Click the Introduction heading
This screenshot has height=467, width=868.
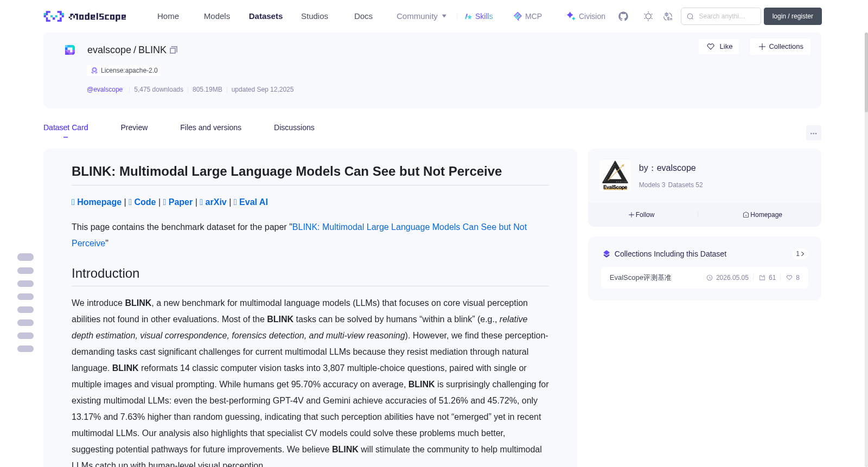[x=105, y=273]
